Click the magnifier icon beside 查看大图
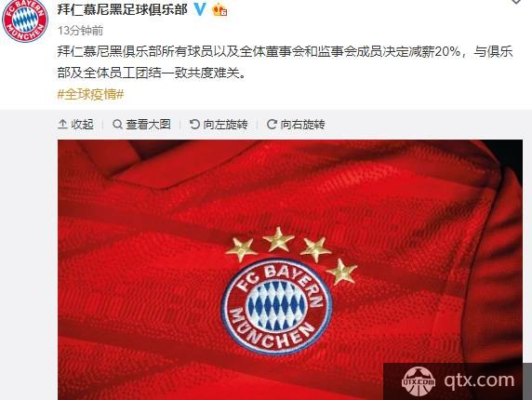532x400 pixels. 117,124
